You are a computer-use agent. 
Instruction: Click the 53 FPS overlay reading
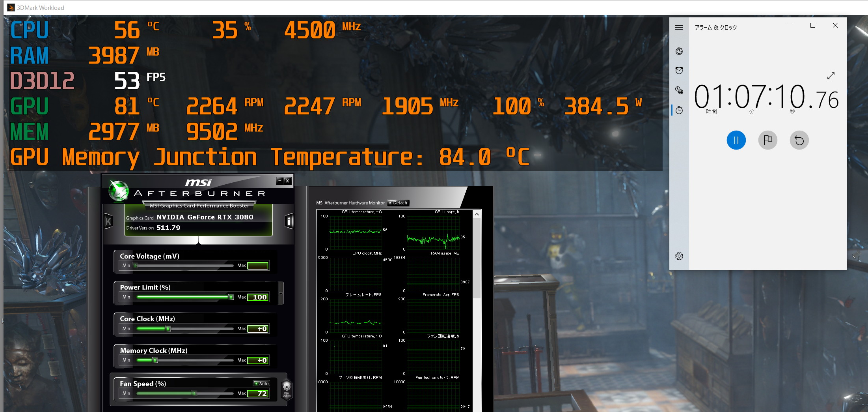click(x=140, y=81)
